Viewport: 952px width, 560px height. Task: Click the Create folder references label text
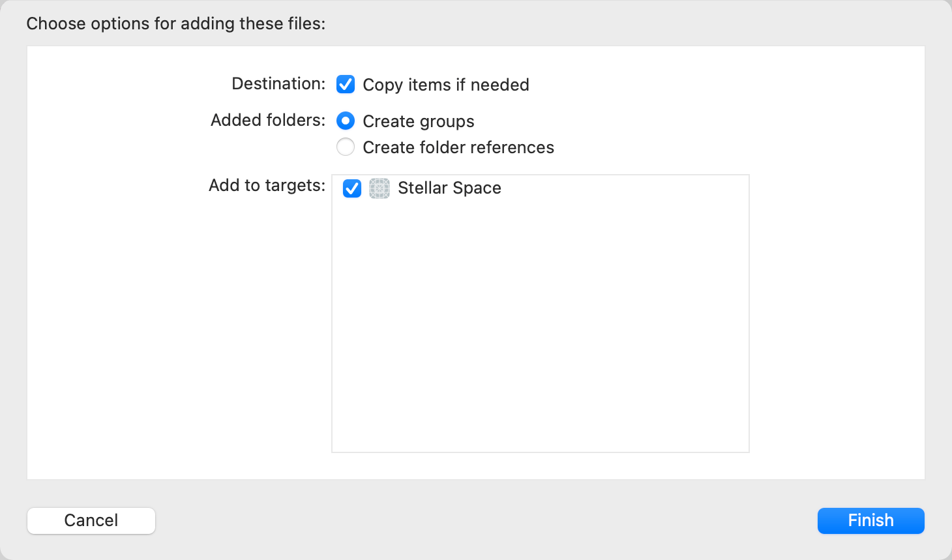tap(458, 147)
